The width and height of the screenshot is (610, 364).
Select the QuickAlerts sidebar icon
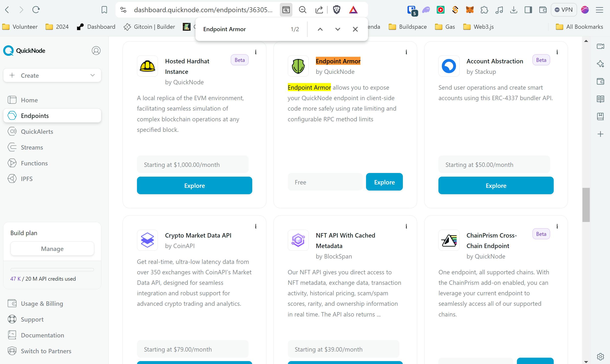(x=12, y=131)
